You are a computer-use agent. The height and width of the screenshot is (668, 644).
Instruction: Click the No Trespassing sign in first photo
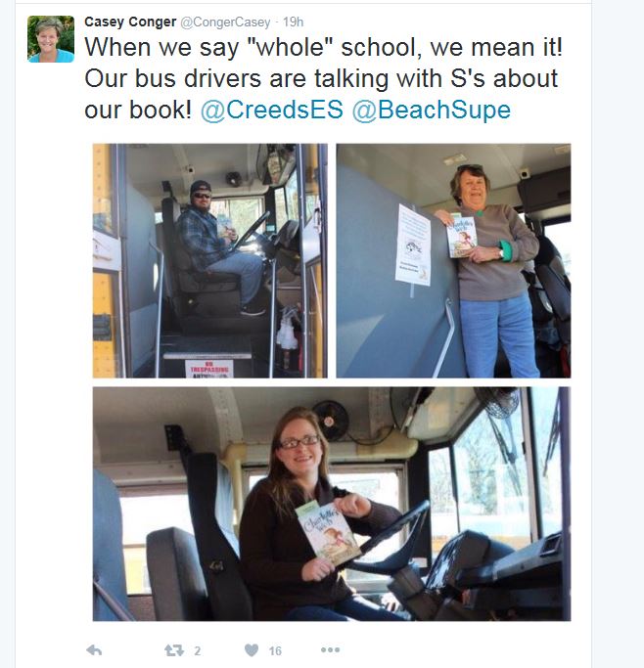tap(209, 369)
